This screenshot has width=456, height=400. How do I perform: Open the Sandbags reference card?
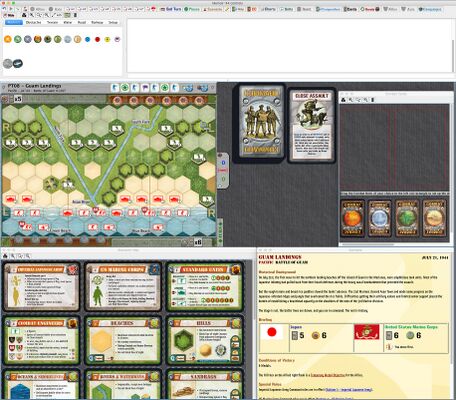pos(204,385)
